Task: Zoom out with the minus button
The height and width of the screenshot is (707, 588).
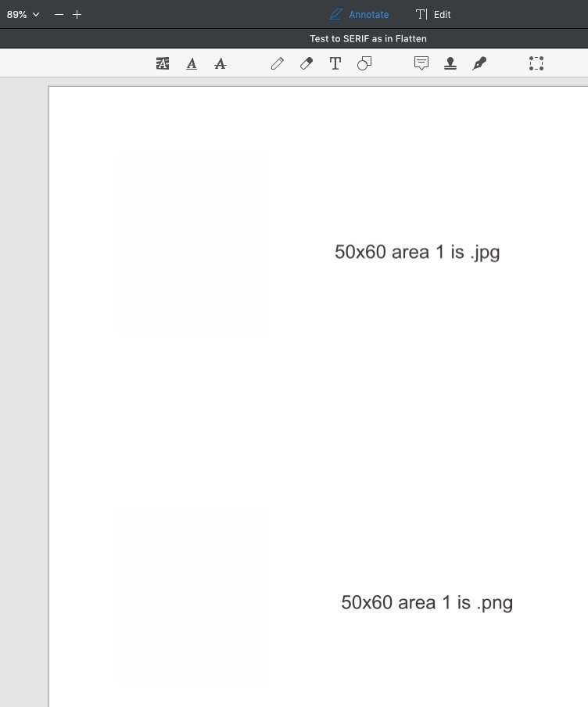Action: tap(59, 14)
